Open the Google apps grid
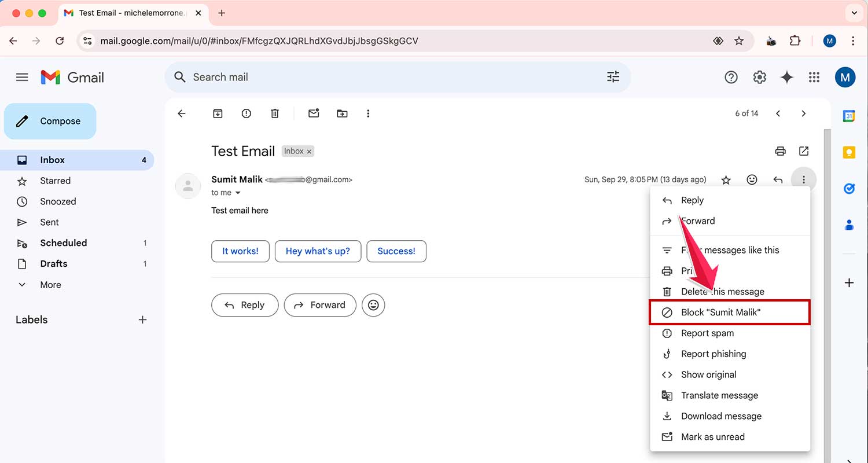 814,77
